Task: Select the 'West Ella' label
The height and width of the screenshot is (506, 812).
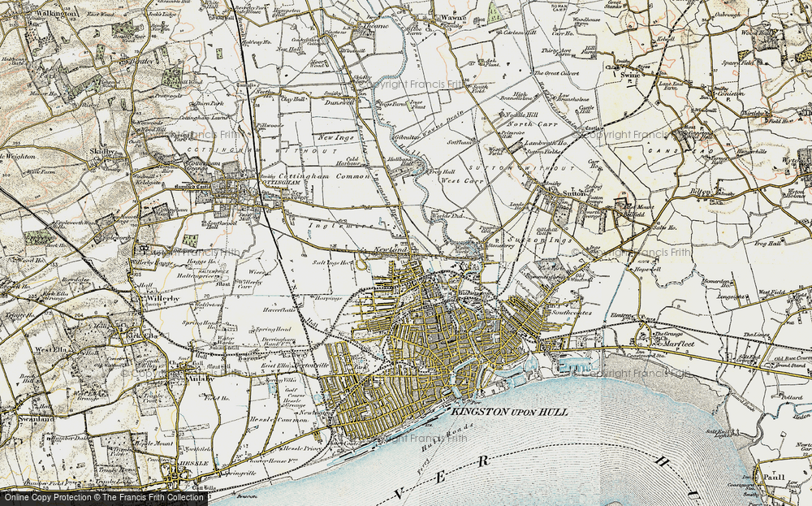Action: [x=50, y=349]
